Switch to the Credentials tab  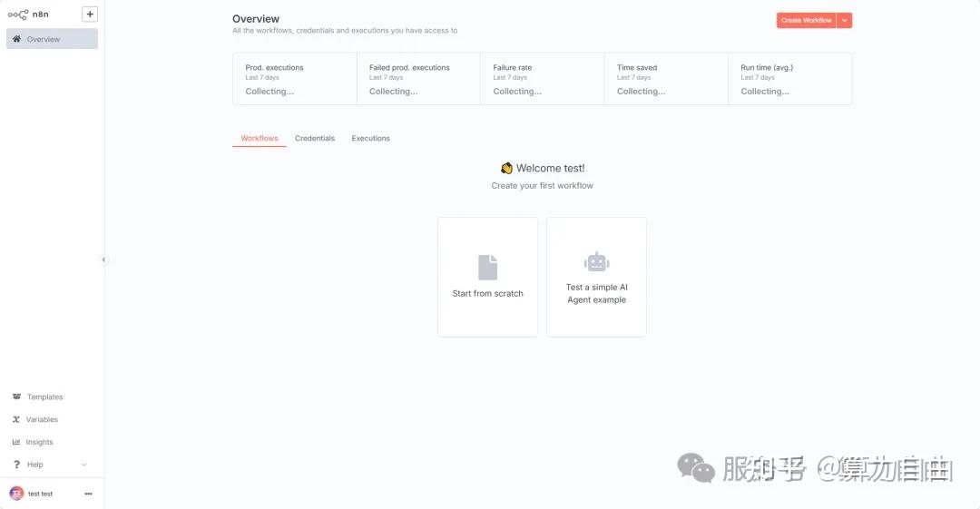tap(315, 139)
